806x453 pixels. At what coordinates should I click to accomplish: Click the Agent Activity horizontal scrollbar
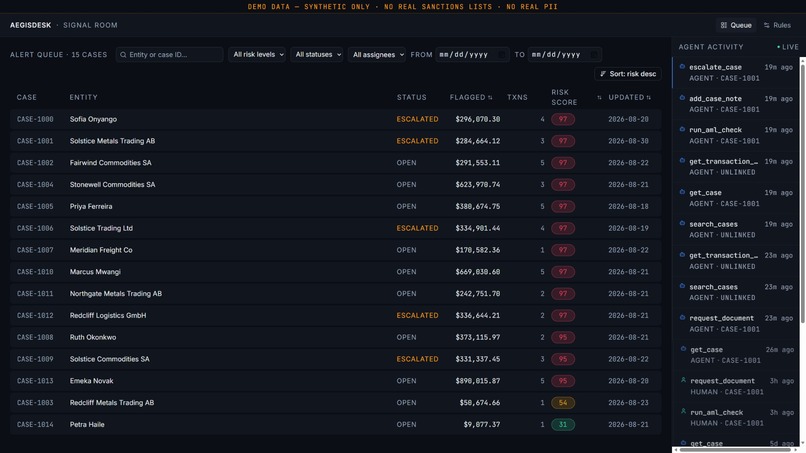(735, 450)
